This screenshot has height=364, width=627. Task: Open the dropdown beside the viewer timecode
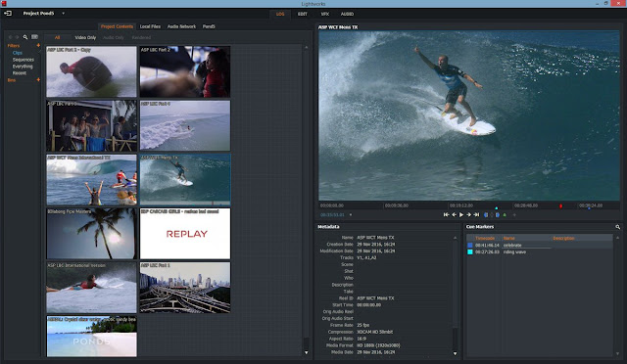[351, 215]
